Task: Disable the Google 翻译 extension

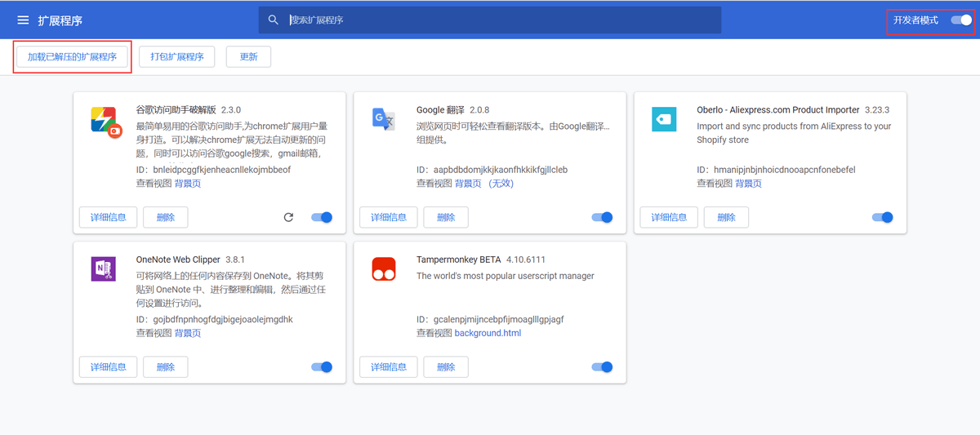Action: coord(603,217)
